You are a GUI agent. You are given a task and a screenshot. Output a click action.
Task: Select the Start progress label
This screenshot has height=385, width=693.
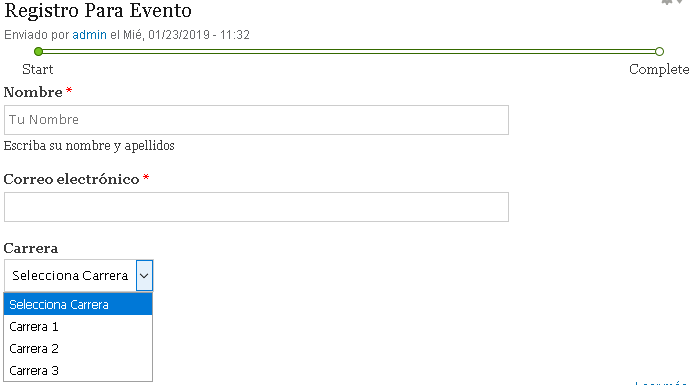click(x=38, y=69)
